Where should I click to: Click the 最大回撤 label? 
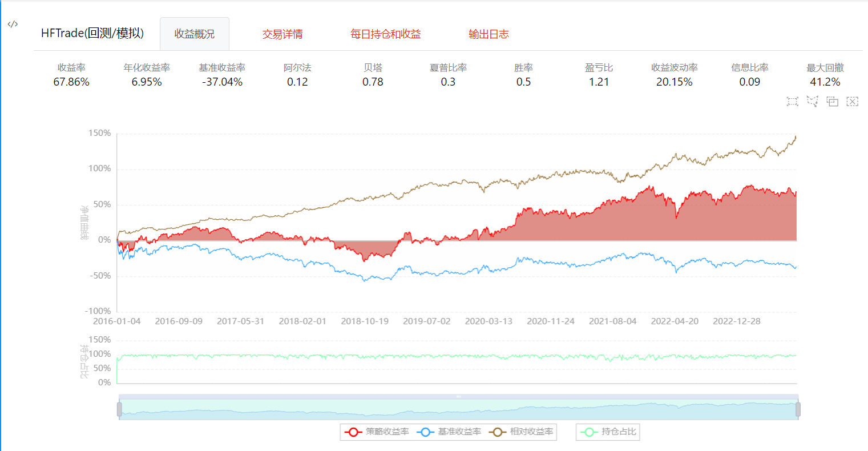click(825, 68)
